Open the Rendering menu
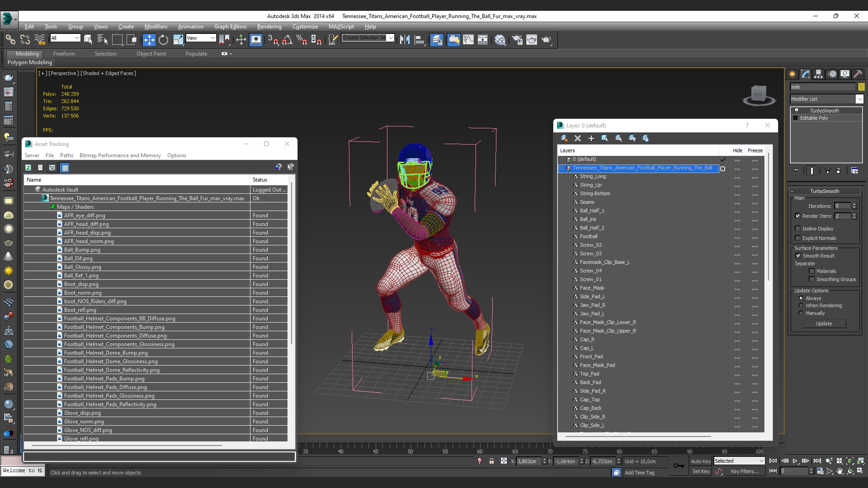Screen dimensions: 868x488 point(269,27)
